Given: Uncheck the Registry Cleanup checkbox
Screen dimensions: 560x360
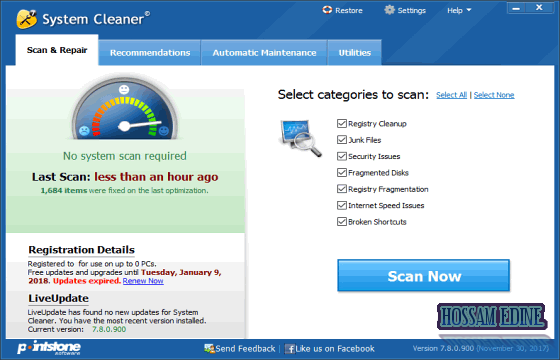Looking at the screenshot, I should [x=342, y=124].
